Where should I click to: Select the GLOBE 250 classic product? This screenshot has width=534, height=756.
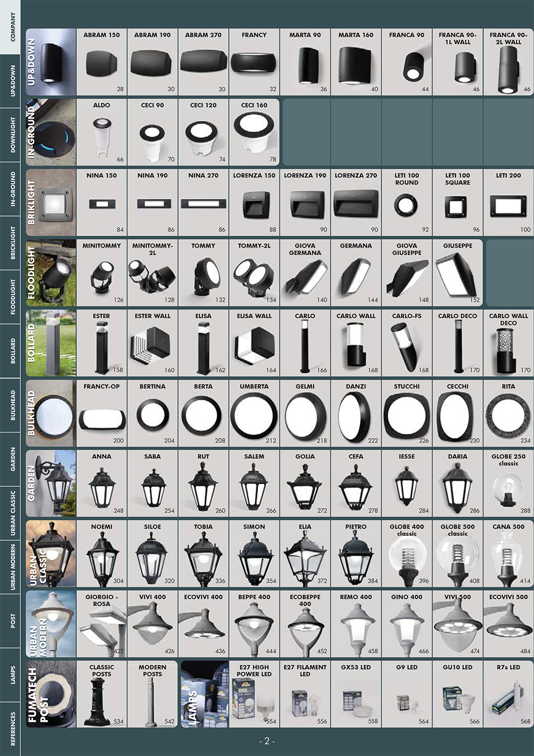click(508, 484)
